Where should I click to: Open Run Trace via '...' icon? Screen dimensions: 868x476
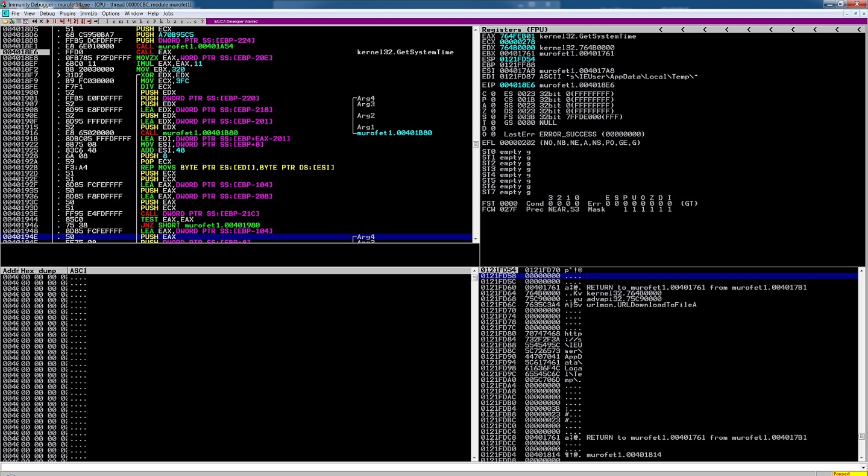189,21
